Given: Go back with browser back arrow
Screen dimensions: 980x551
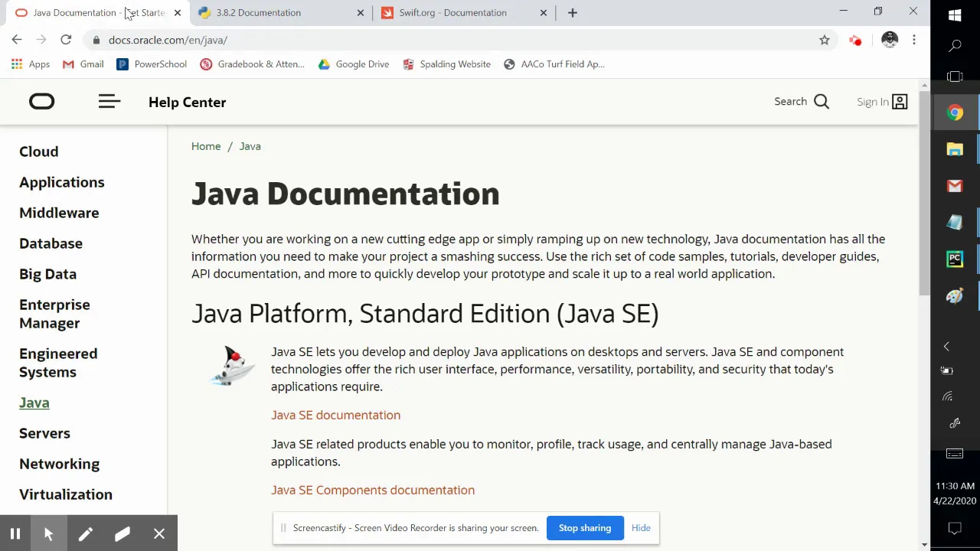Looking at the screenshot, I should coord(17,40).
